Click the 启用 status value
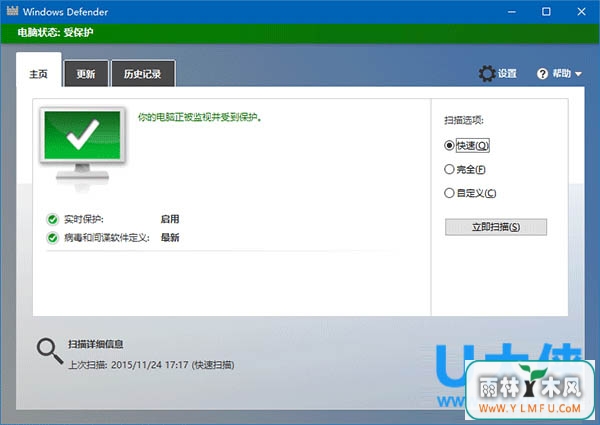This screenshot has width=600, height=425. [170, 219]
